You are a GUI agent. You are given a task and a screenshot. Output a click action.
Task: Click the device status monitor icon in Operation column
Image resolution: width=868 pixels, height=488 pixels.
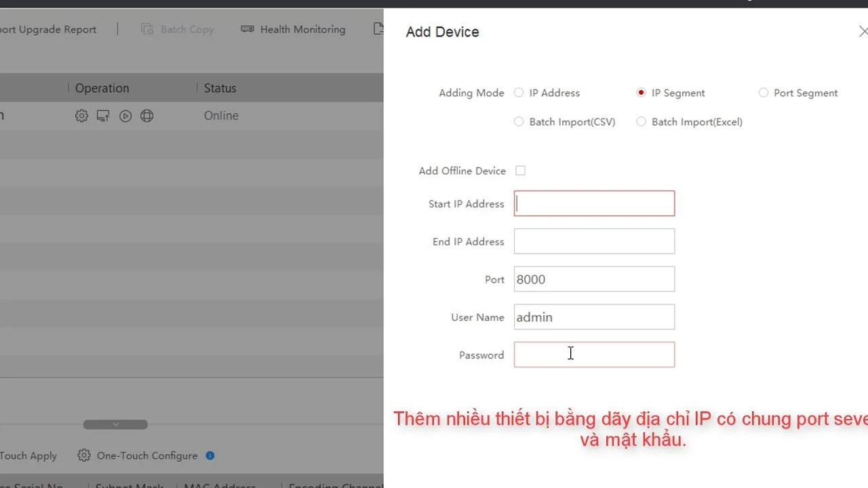[103, 116]
